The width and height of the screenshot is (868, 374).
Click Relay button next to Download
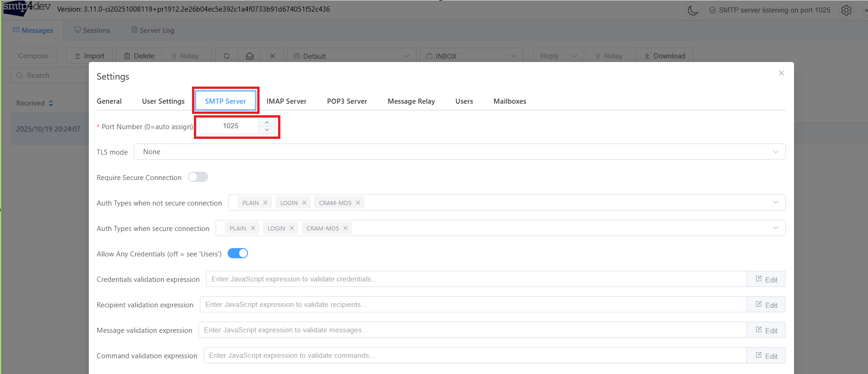(x=611, y=56)
